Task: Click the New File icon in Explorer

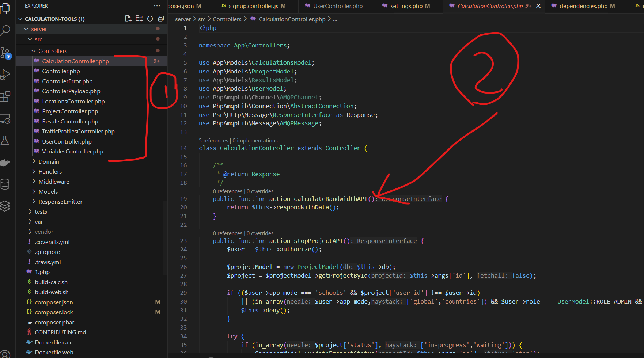Action: pos(128,19)
